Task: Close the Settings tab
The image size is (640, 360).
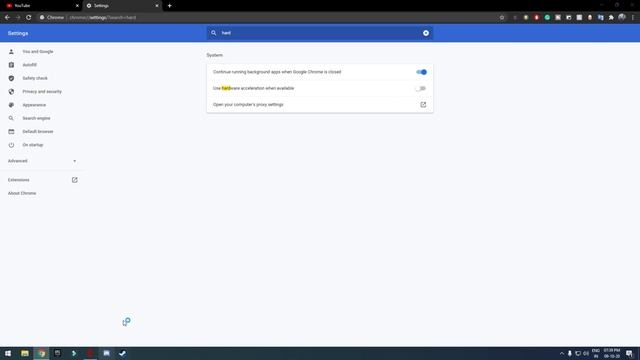Action: 157,6
